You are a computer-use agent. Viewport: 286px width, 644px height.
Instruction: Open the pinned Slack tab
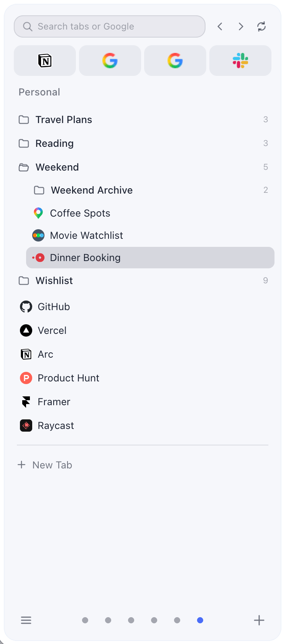click(240, 60)
